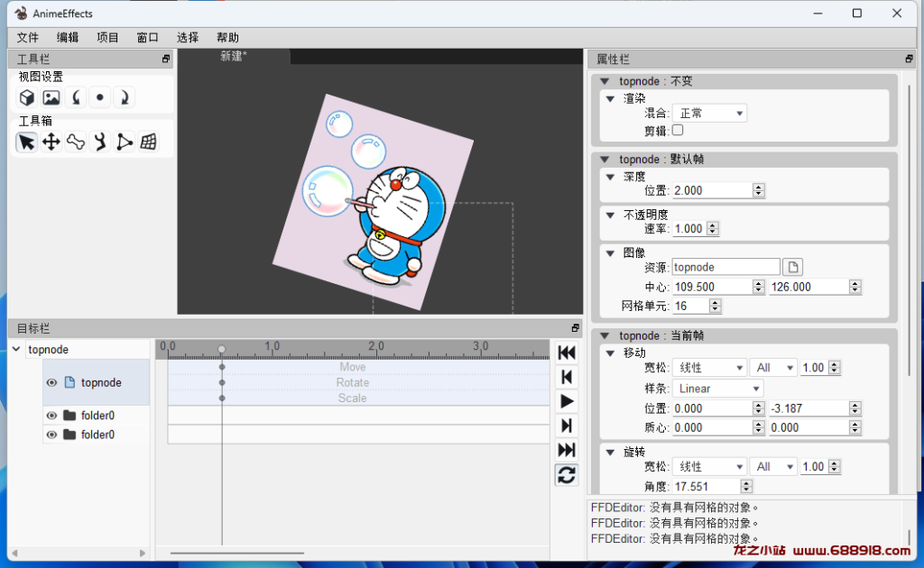Image resolution: width=924 pixels, height=568 pixels.
Task: Click the 角度 17.551 field
Action: point(706,486)
